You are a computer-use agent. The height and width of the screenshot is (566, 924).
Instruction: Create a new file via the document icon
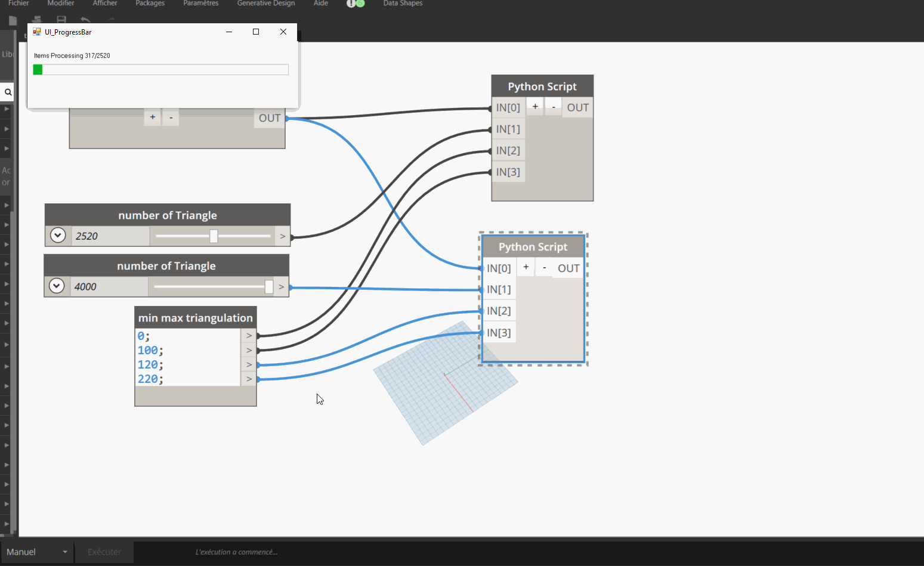pyautogui.click(x=13, y=20)
